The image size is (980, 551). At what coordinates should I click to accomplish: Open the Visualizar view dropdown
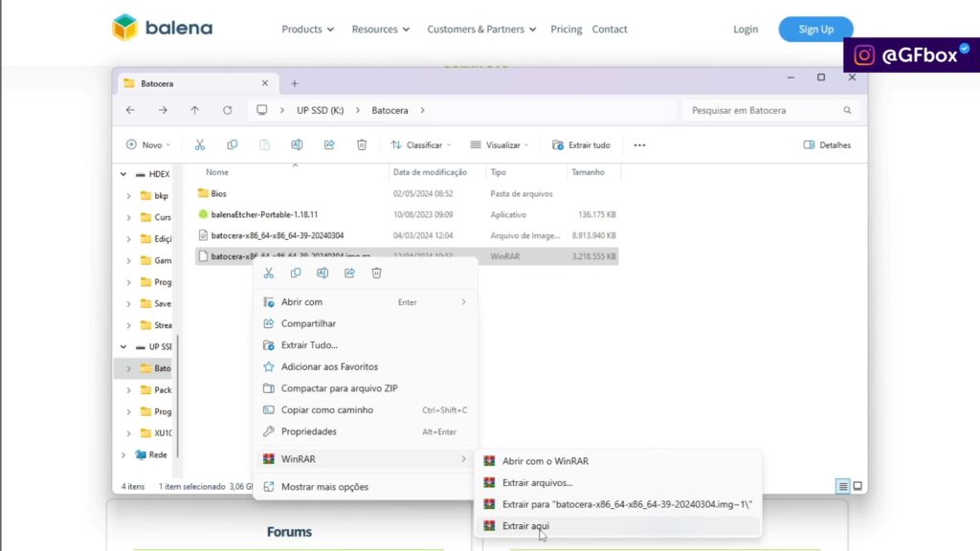pos(500,145)
